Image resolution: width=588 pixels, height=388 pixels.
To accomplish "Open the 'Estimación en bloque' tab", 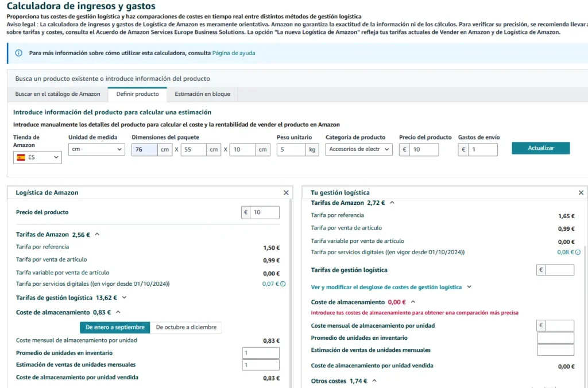I will [x=202, y=94].
